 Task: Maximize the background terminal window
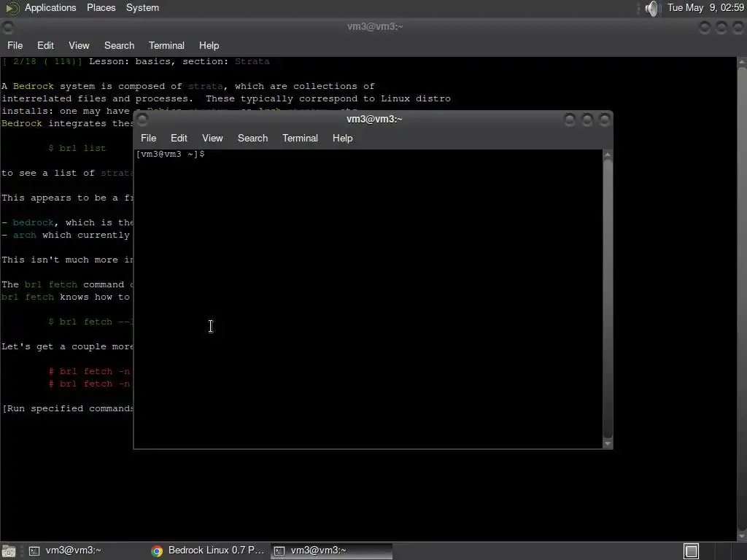[x=721, y=28]
